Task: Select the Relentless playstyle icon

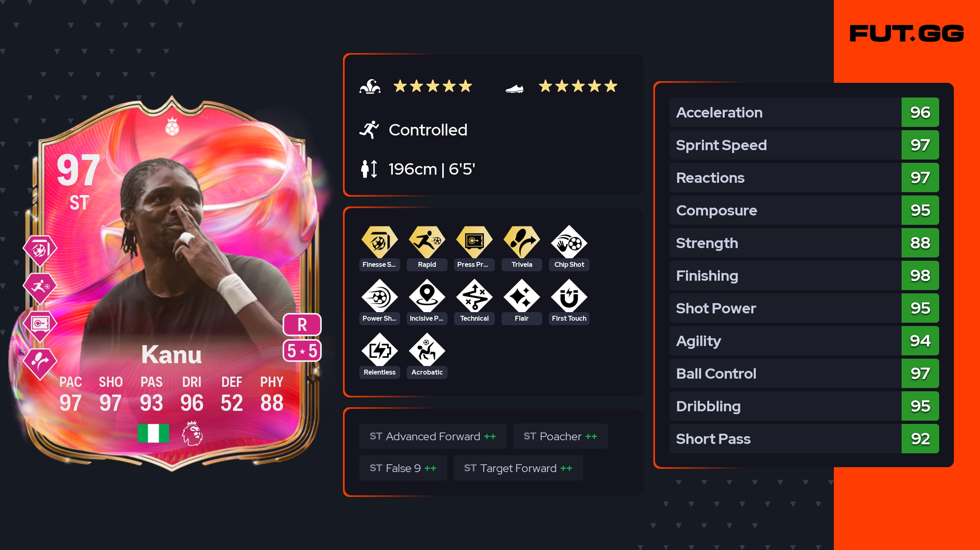Action: click(x=379, y=350)
